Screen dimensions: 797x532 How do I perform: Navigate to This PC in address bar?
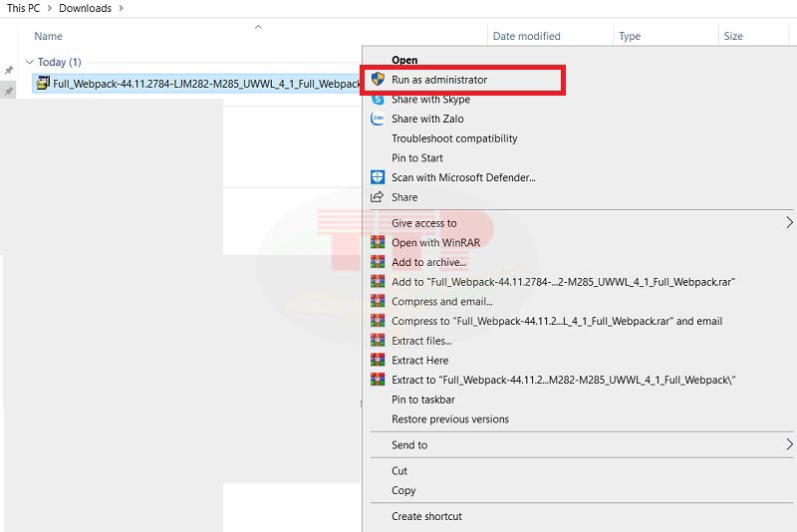pyautogui.click(x=23, y=8)
